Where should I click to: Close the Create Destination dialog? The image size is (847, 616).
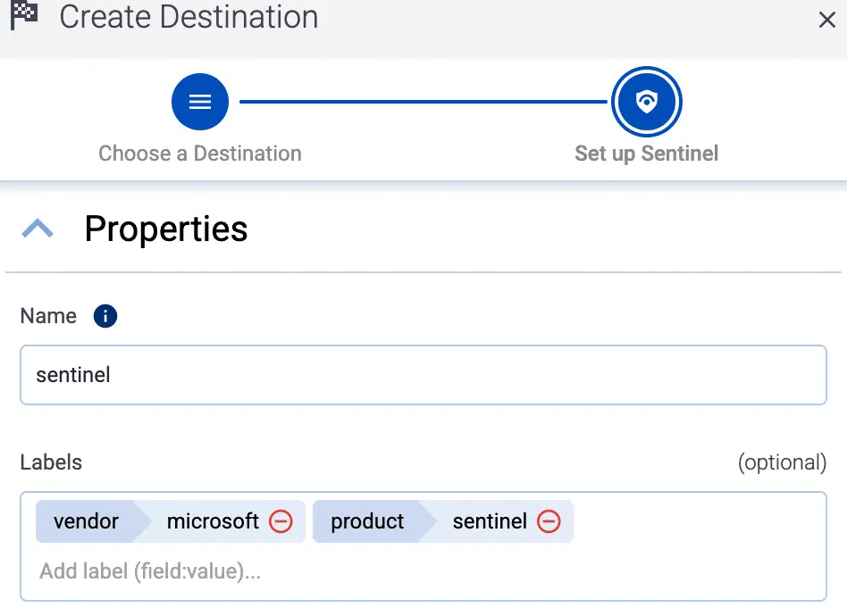click(826, 20)
